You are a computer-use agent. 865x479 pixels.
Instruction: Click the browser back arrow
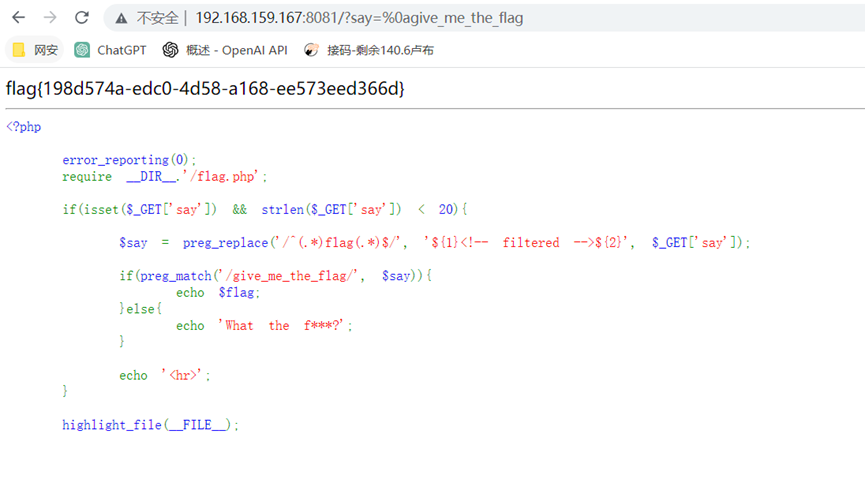click(19, 18)
